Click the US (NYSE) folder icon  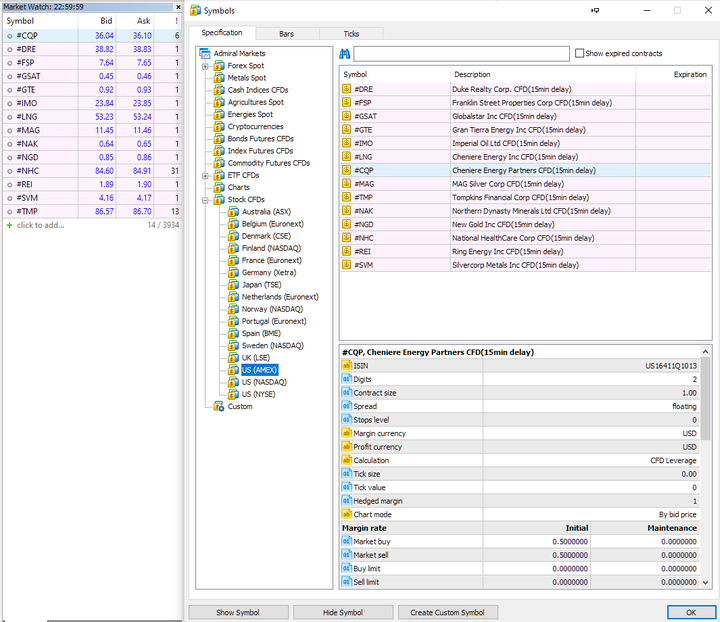(234, 394)
